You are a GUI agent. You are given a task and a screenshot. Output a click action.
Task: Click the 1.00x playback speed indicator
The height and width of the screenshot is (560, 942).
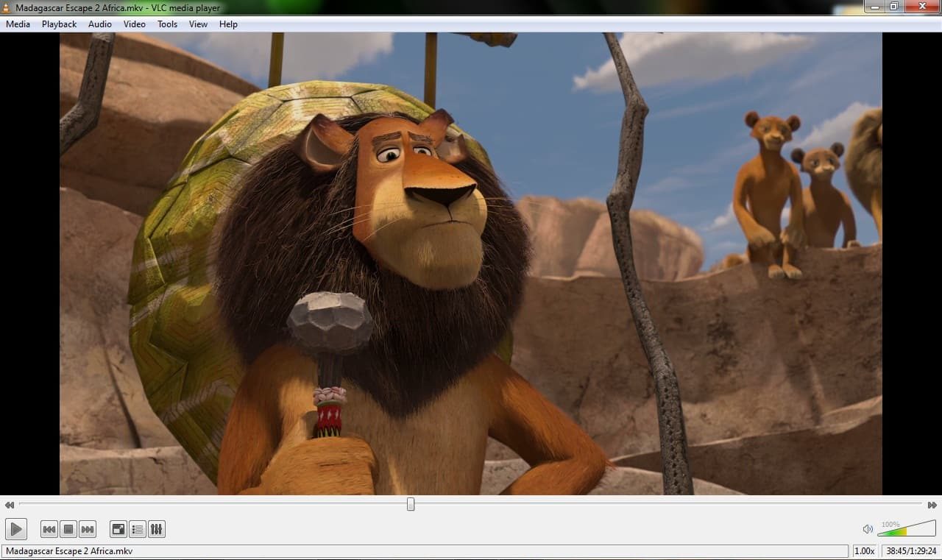point(864,550)
